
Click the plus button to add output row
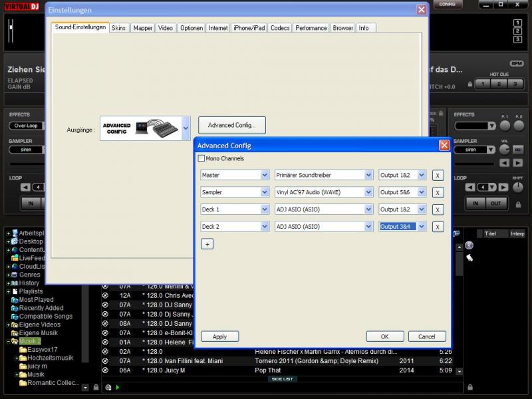tap(207, 244)
